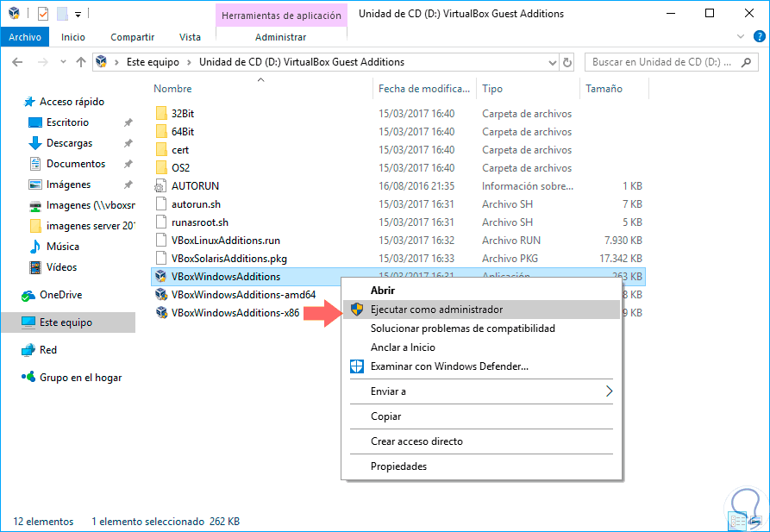Expand the ribbon with the chevron
This screenshot has height=532, width=770.
[x=741, y=37]
